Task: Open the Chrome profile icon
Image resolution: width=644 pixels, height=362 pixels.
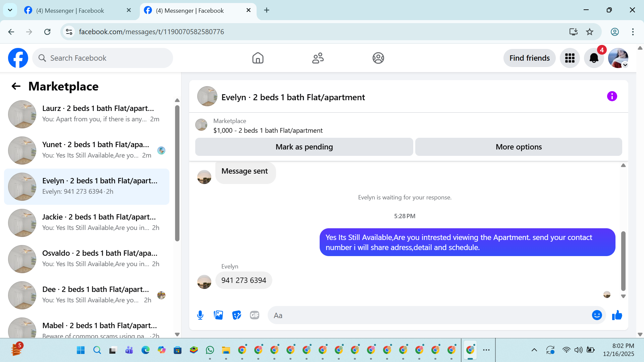Action: (614, 32)
